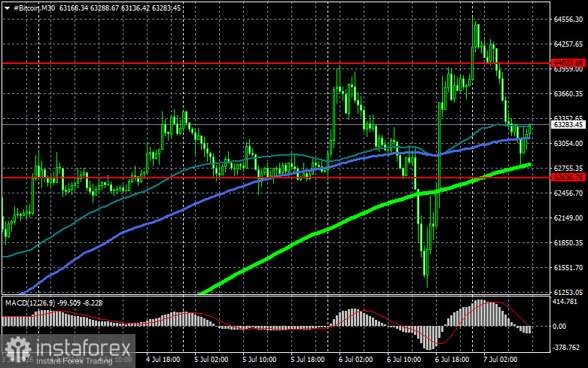Viewport: 588px width, 368px height.
Task: Click the 5 Jul 02:00 time label
Action: (x=211, y=360)
